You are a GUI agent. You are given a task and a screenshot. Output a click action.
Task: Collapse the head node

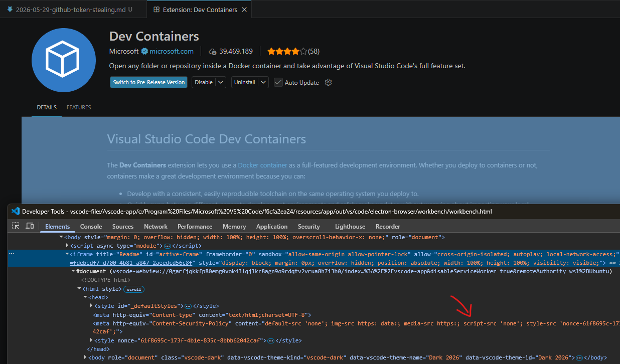[85, 297]
